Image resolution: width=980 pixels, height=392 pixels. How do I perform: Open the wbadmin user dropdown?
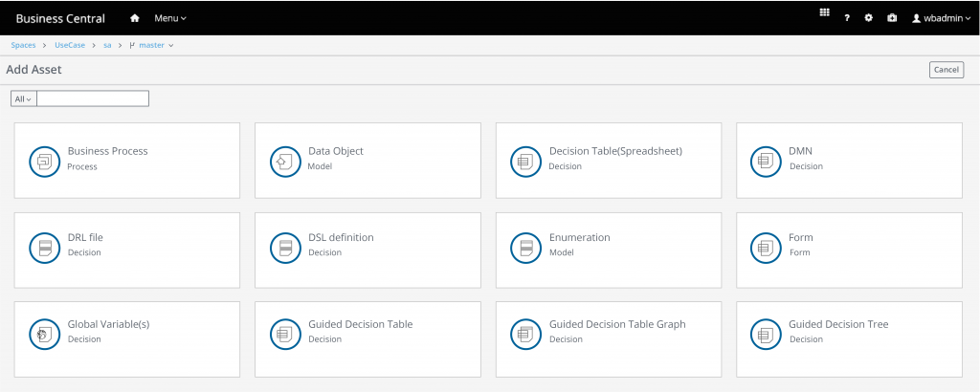941,18
